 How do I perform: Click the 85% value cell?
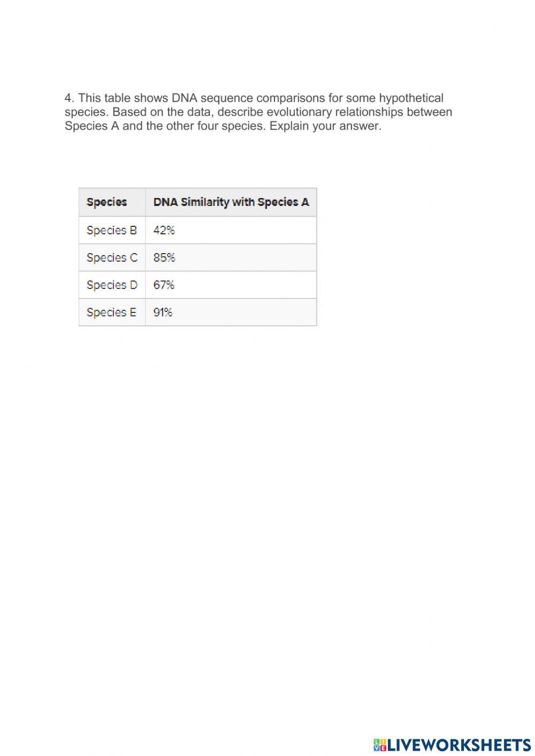(x=164, y=257)
